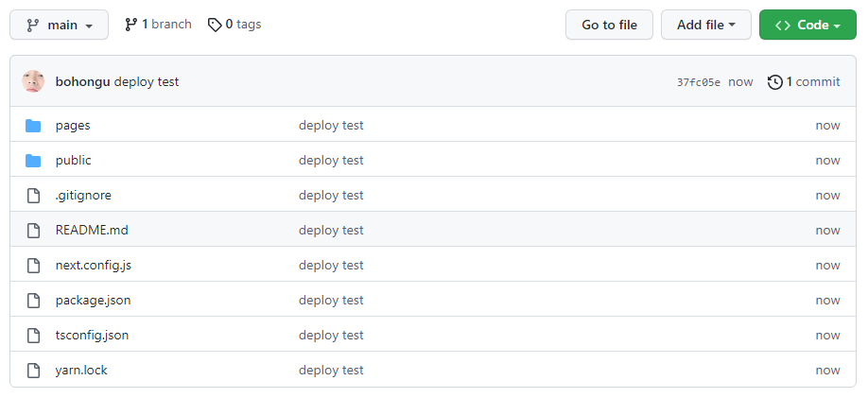Click the next.config.js file icon
Image resolution: width=868 pixels, height=398 pixels.
(34, 265)
